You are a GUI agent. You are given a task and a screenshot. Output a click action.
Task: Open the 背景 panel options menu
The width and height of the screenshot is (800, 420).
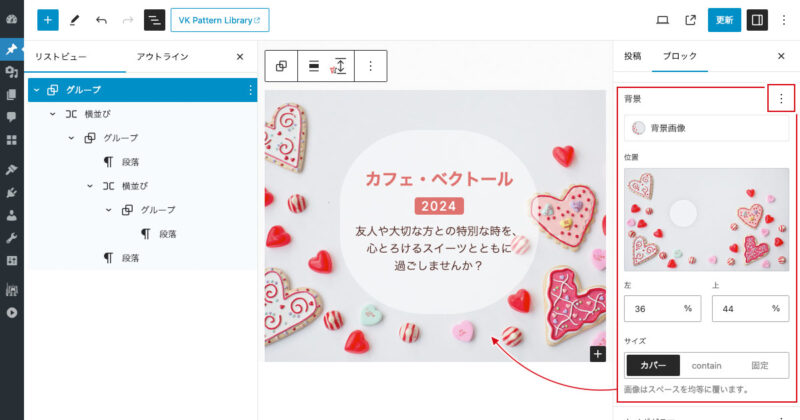coord(780,99)
